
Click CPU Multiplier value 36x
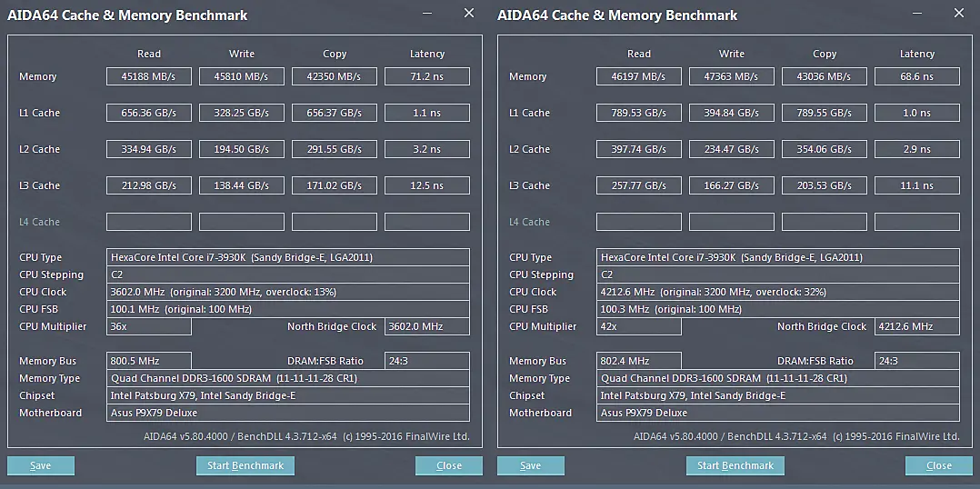click(x=149, y=326)
